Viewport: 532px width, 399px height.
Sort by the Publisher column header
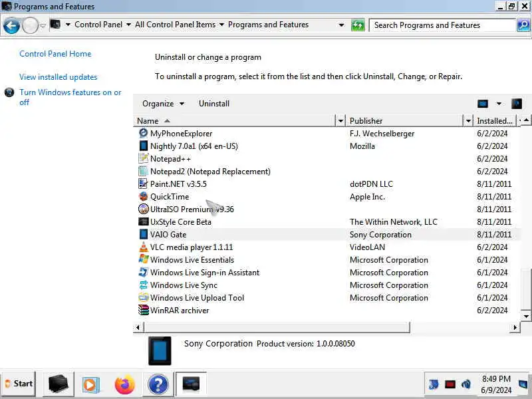point(404,120)
